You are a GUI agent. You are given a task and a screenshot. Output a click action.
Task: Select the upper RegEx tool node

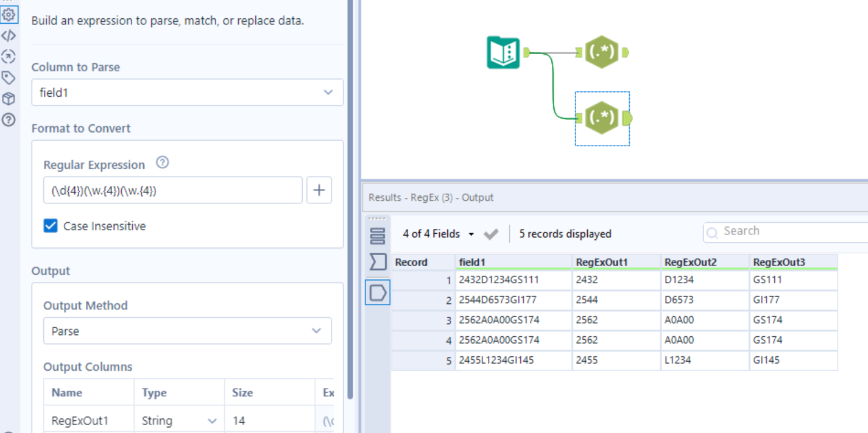point(601,52)
